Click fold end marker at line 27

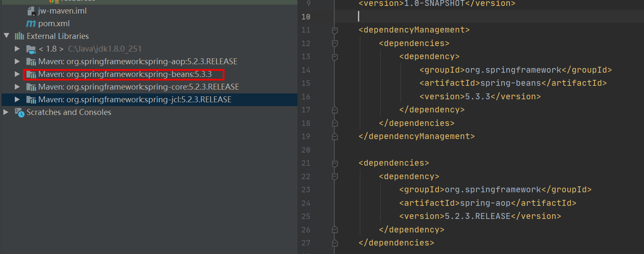(x=335, y=243)
